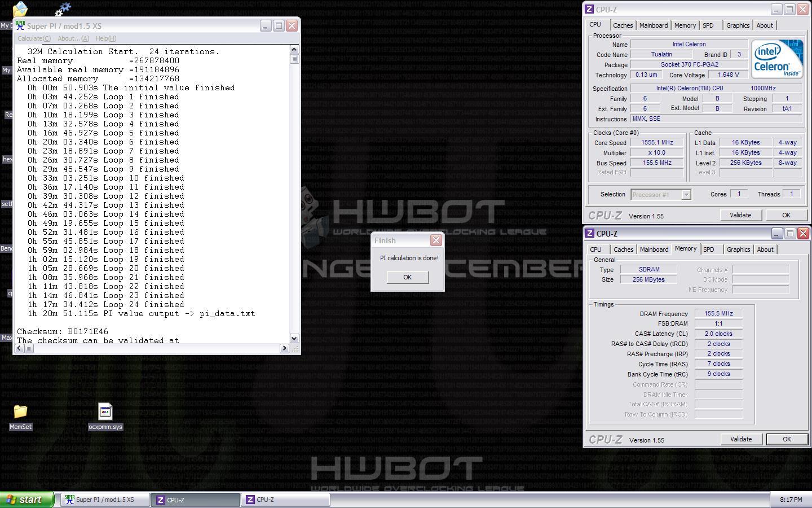Image resolution: width=812 pixels, height=508 pixels.
Task: Open the Processor #1 selection dropdown
Action: click(x=661, y=195)
